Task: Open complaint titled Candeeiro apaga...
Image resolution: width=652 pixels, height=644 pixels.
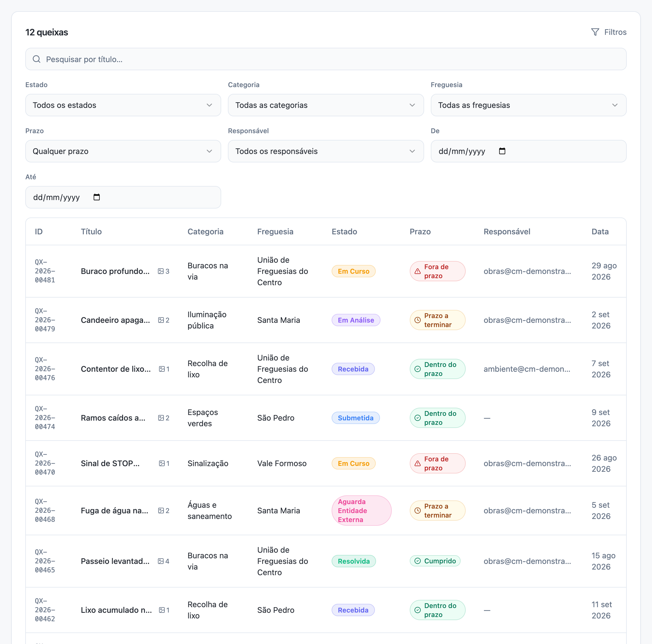Action: point(116,320)
